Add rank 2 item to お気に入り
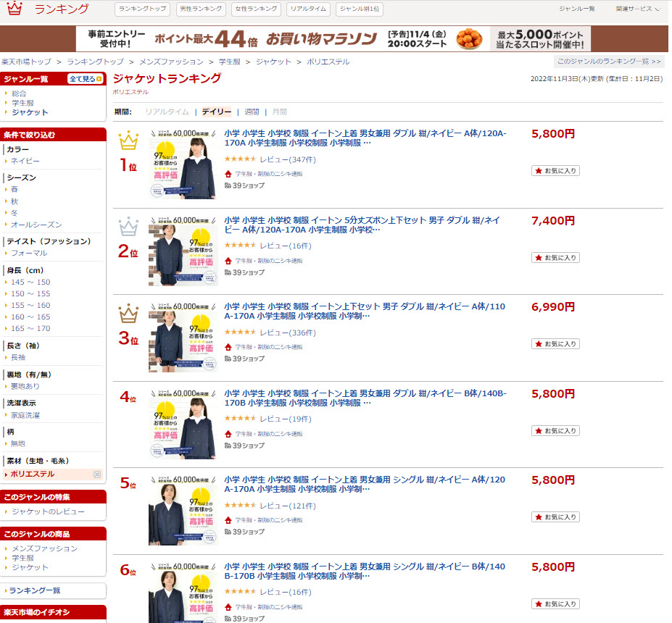The image size is (672, 623). point(555,258)
